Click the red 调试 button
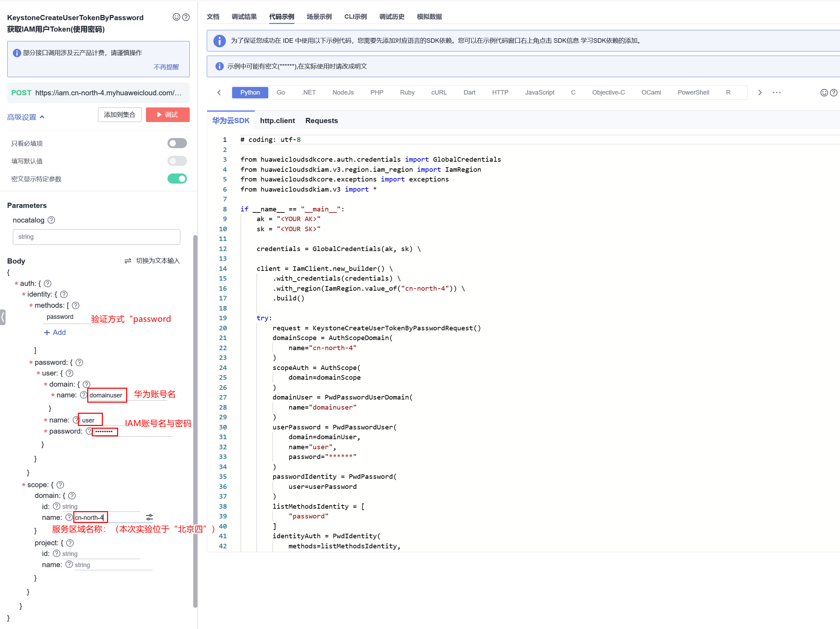The image size is (840, 629). click(168, 115)
